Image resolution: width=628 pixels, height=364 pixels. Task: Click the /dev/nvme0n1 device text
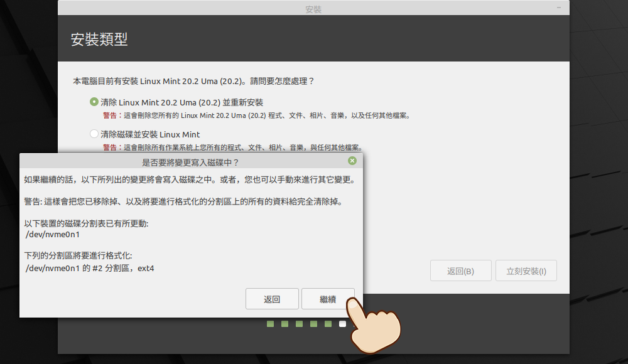pos(53,234)
